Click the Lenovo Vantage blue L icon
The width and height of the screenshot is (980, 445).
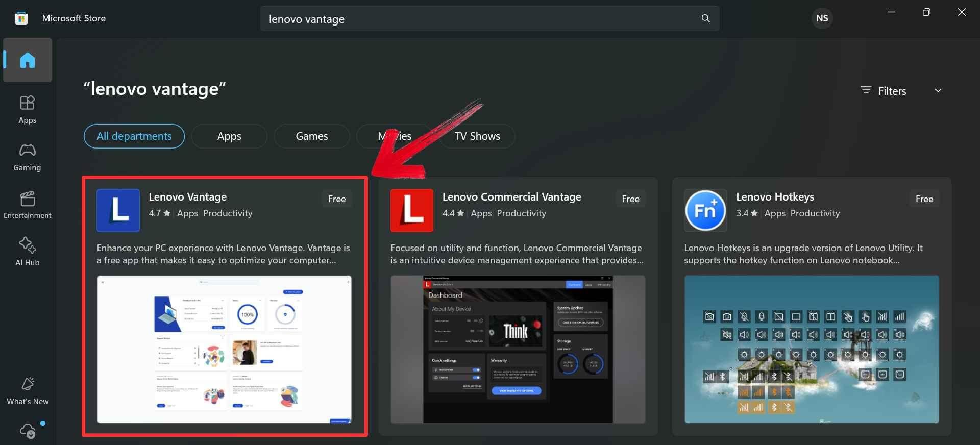click(x=118, y=210)
